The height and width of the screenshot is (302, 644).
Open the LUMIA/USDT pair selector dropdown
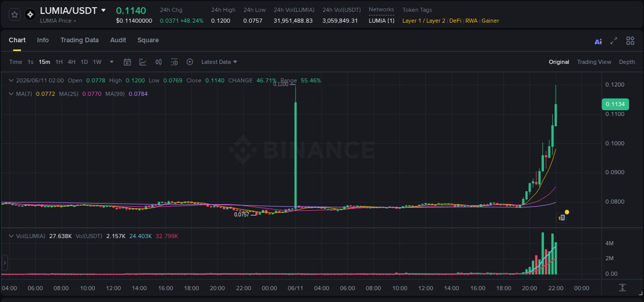104,10
